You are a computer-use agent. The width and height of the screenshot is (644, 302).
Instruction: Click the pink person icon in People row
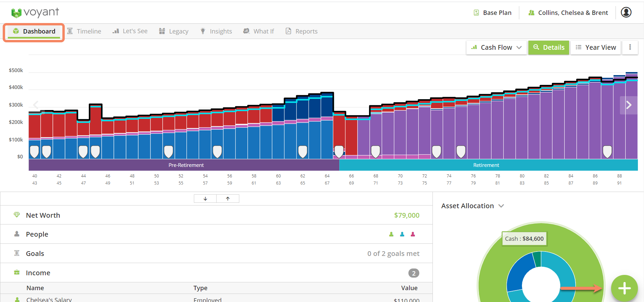[412, 234]
